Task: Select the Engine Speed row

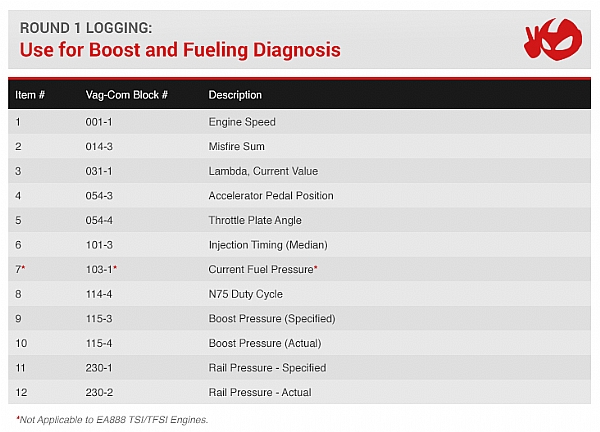Action: click(299, 122)
